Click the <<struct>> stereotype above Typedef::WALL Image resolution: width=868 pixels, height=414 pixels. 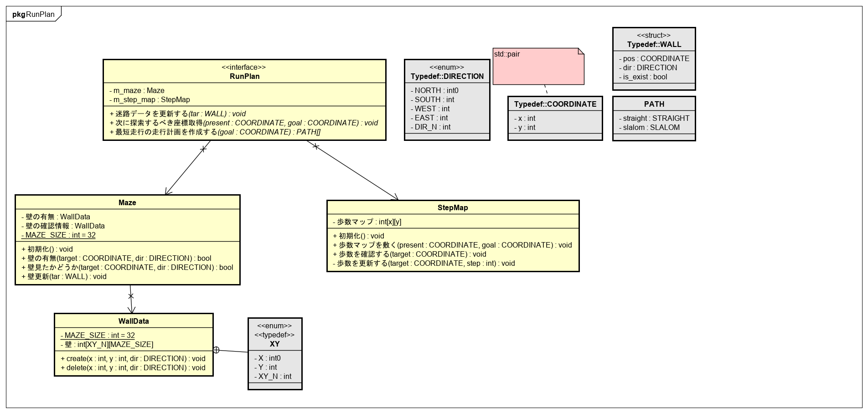[x=654, y=35]
